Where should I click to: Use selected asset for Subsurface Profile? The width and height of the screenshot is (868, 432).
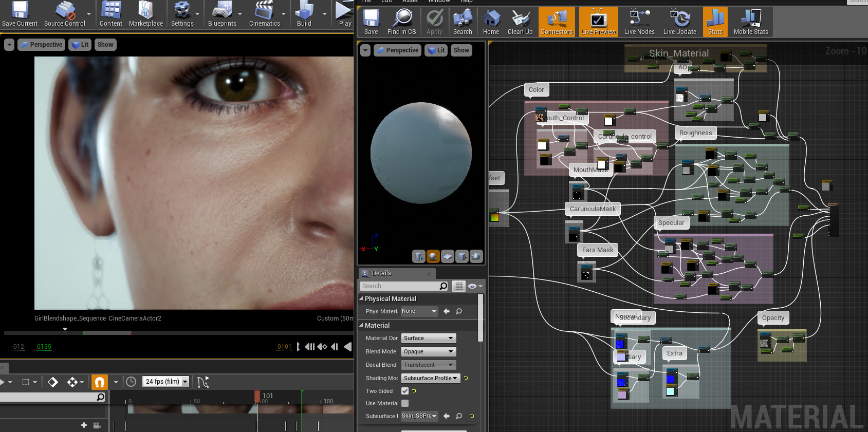447,416
